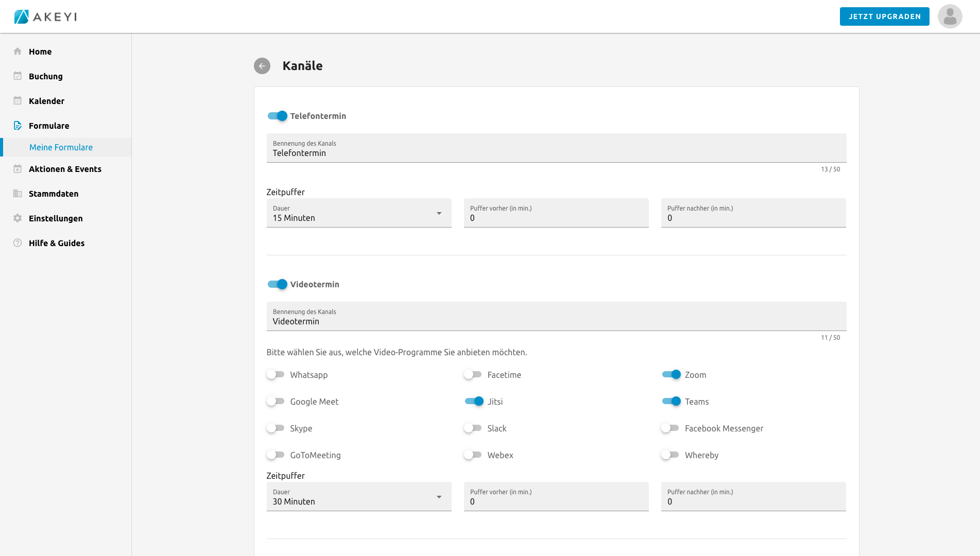Switch on Google Meet

pyautogui.click(x=276, y=402)
